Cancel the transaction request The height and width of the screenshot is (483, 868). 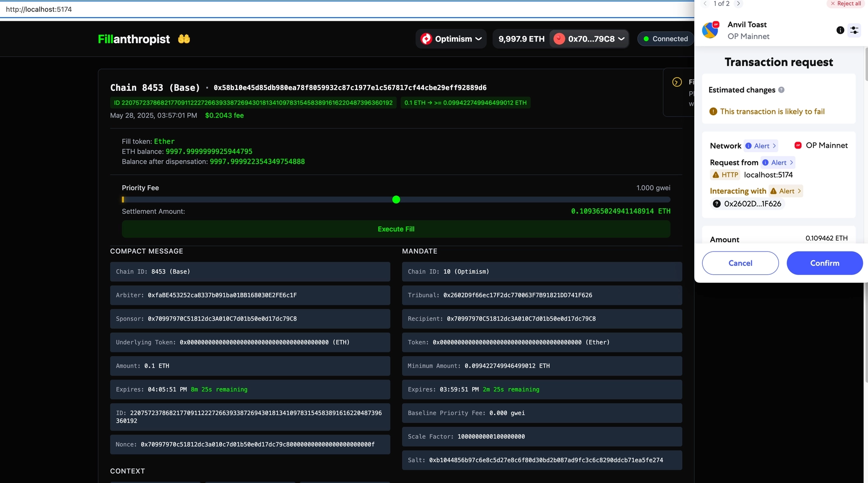coord(740,263)
